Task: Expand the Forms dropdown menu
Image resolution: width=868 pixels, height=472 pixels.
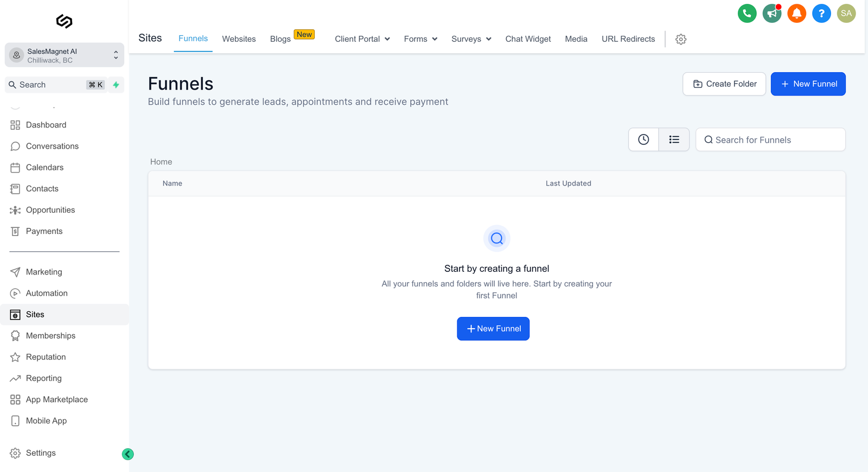Action: pyautogui.click(x=420, y=39)
